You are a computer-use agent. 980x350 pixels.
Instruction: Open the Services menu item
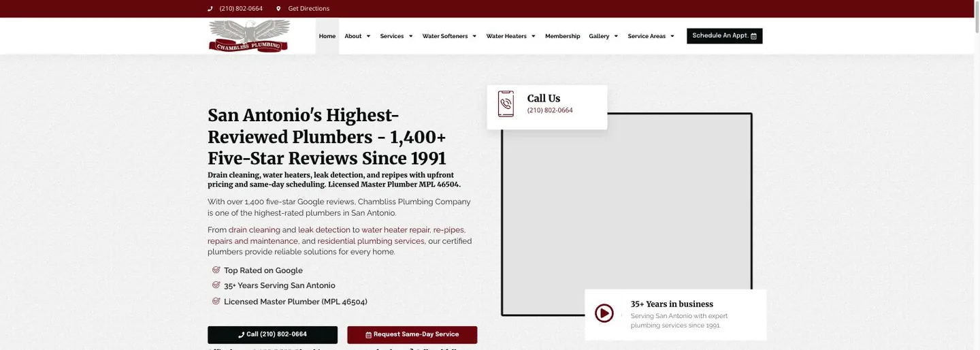pos(392,36)
